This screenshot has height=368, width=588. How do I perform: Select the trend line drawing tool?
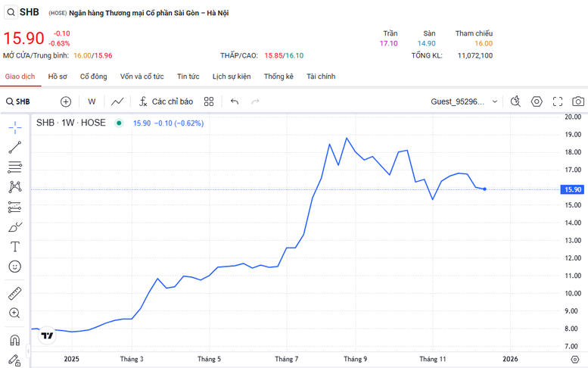14,148
